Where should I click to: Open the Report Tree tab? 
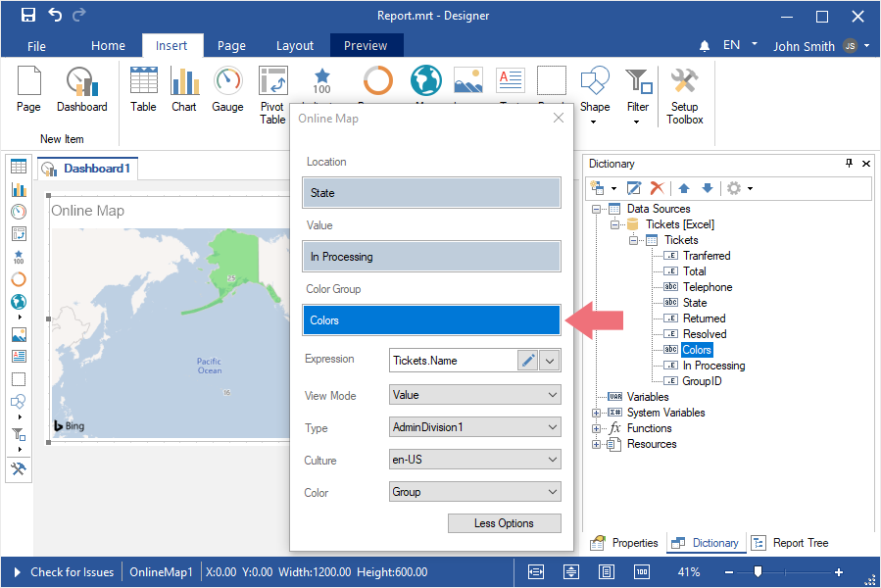(x=790, y=543)
